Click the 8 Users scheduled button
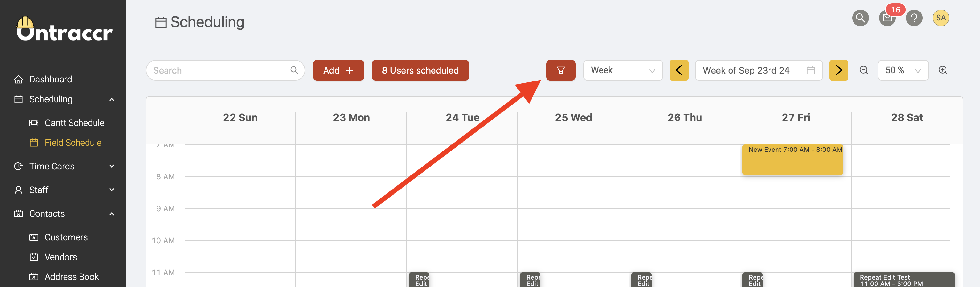The width and height of the screenshot is (980, 287). (x=420, y=70)
